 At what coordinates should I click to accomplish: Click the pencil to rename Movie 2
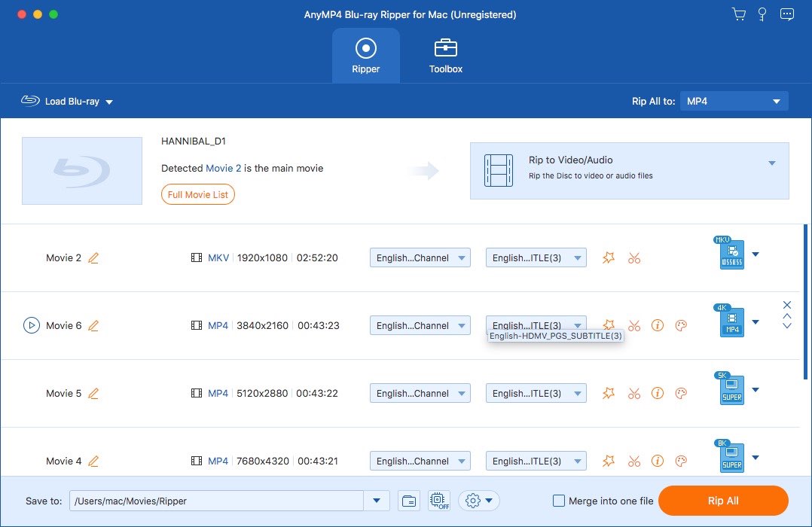93,257
